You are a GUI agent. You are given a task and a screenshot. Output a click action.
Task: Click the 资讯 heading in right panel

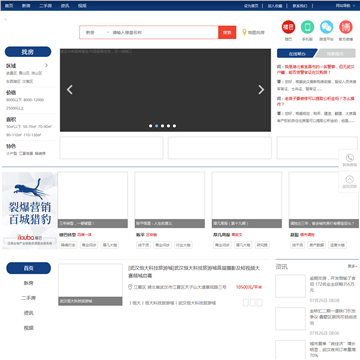coord(281,267)
